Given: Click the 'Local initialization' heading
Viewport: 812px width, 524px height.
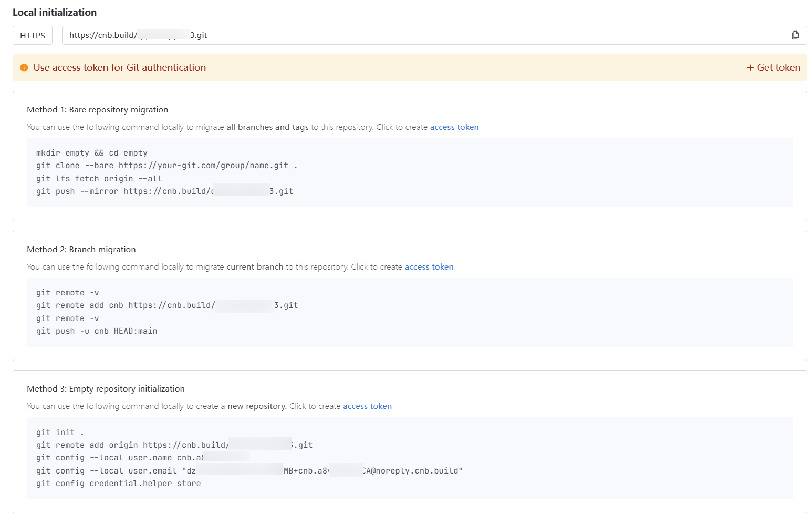Looking at the screenshot, I should pyautogui.click(x=55, y=12).
